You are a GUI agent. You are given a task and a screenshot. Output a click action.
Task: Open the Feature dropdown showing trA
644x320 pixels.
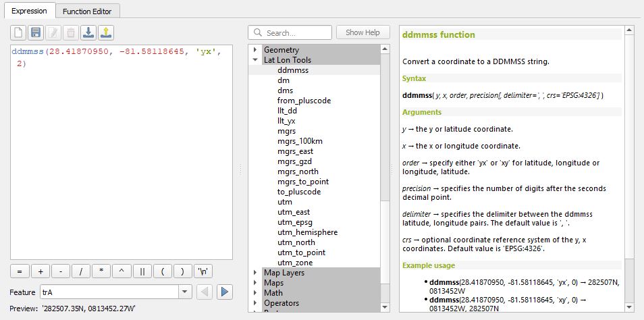pyautogui.click(x=116, y=292)
